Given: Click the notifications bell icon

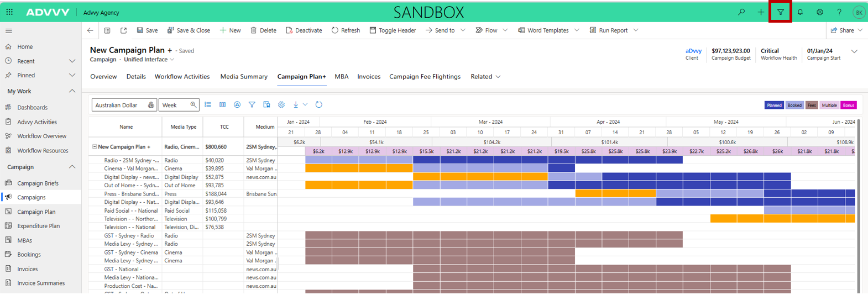Looking at the screenshot, I should point(800,12).
